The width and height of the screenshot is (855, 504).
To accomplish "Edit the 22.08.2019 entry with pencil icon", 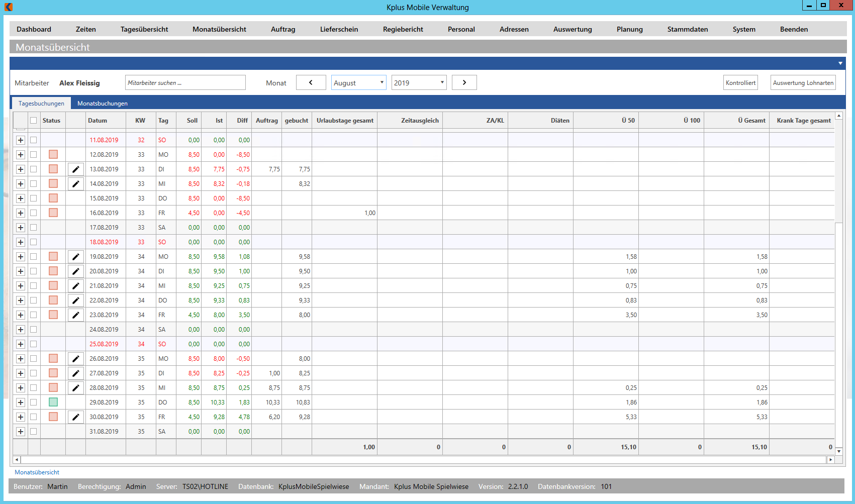I will pyautogui.click(x=75, y=300).
